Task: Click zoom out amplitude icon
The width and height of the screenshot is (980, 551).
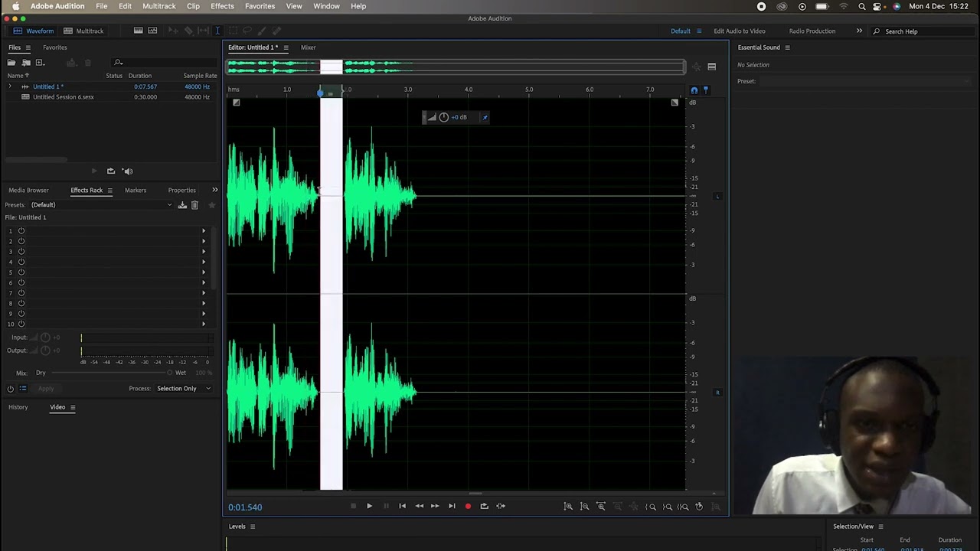Action: 584,507
